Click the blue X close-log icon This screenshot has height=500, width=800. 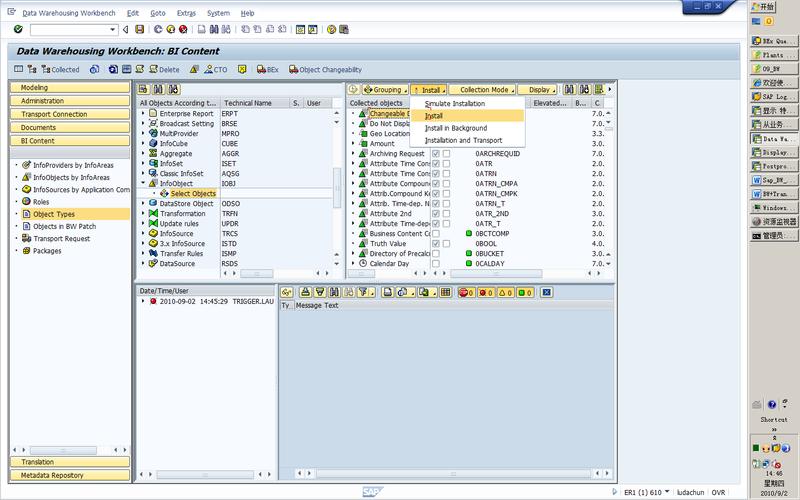(546, 292)
